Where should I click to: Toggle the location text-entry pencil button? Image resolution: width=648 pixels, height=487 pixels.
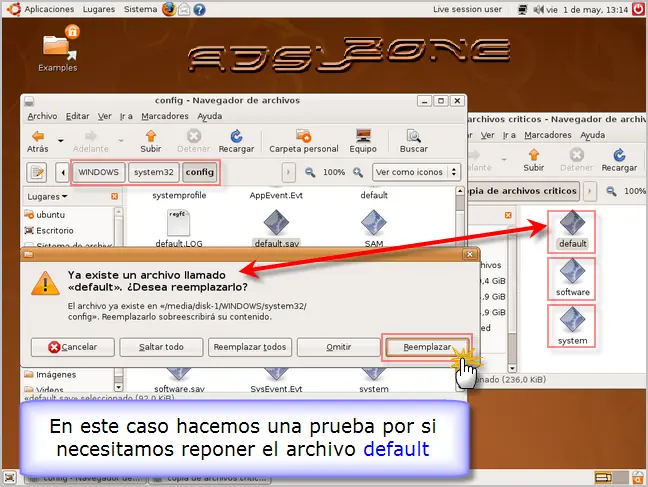(37, 172)
